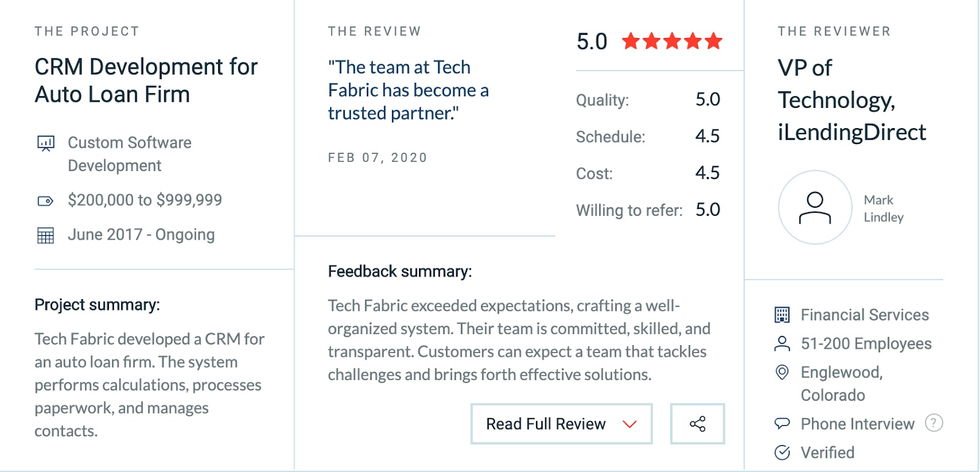
Task: Click the Custom Software Development label
Action: click(x=130, y=154)
